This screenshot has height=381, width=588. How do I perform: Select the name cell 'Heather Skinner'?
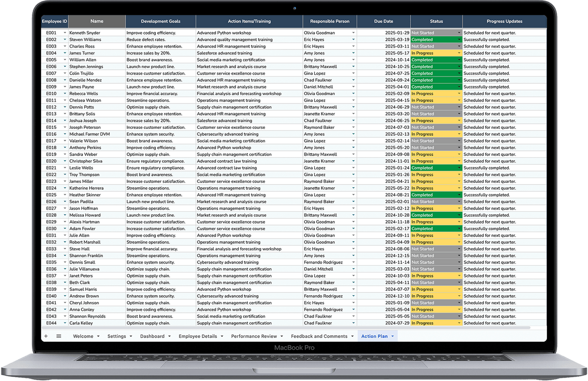[97, 195]
